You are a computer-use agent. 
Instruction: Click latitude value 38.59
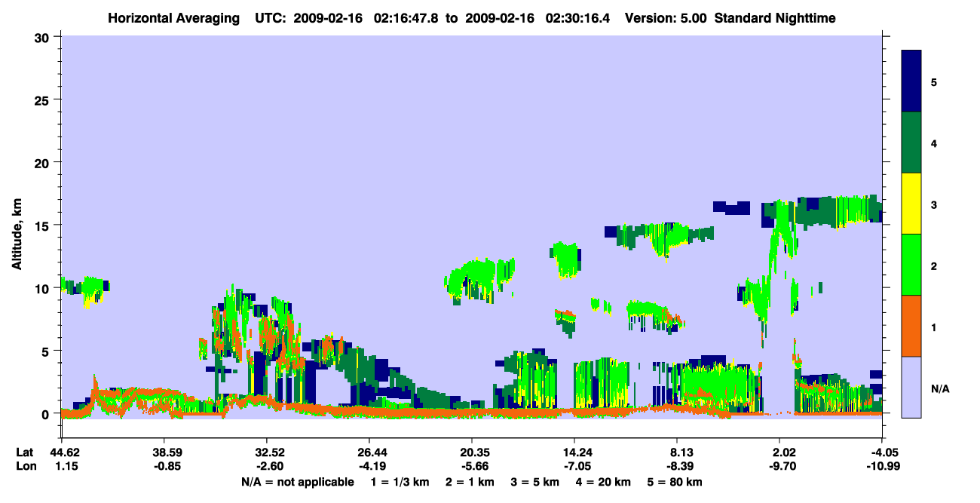click(164, 452)
